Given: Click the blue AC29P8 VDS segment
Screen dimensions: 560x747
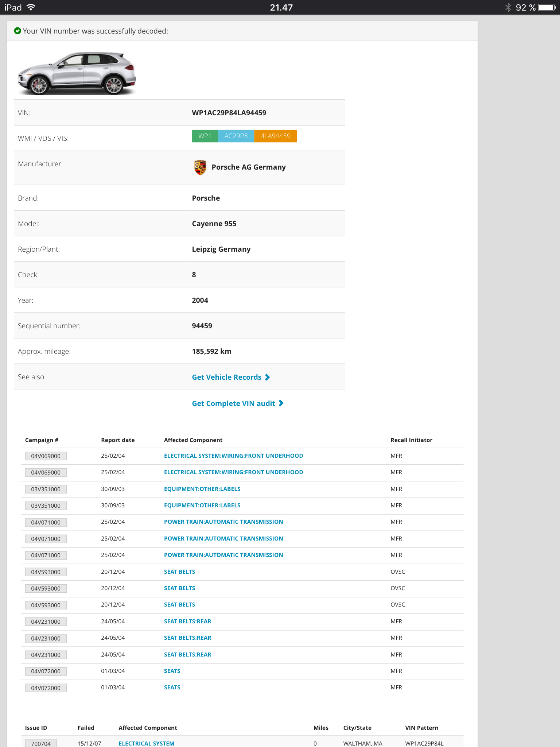Looking at the screenshot, I should pos(236,136).
